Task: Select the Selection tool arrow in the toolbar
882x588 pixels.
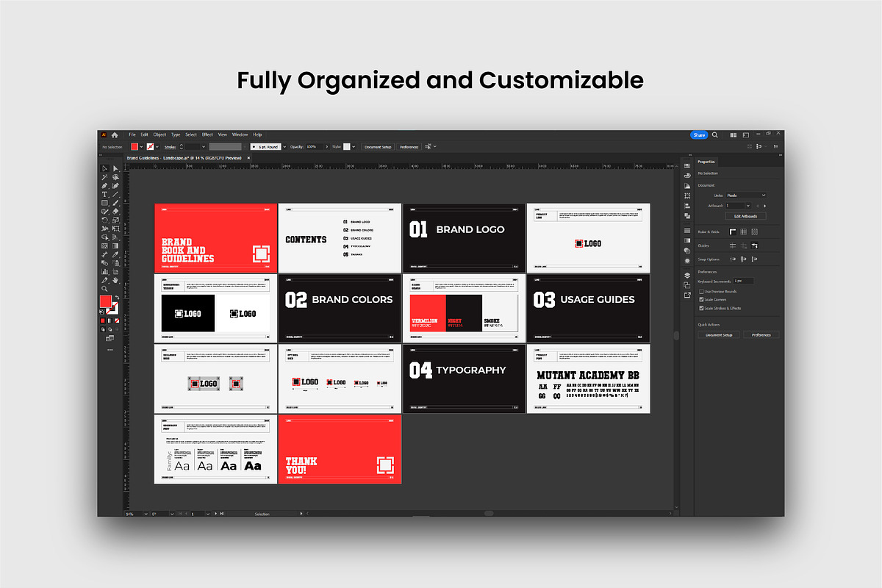Action: pyautogui.click(x=104, y=168)
